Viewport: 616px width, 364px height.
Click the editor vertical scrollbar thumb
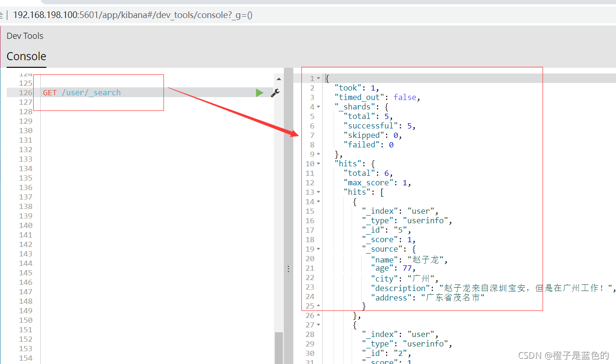coord(279,347)
